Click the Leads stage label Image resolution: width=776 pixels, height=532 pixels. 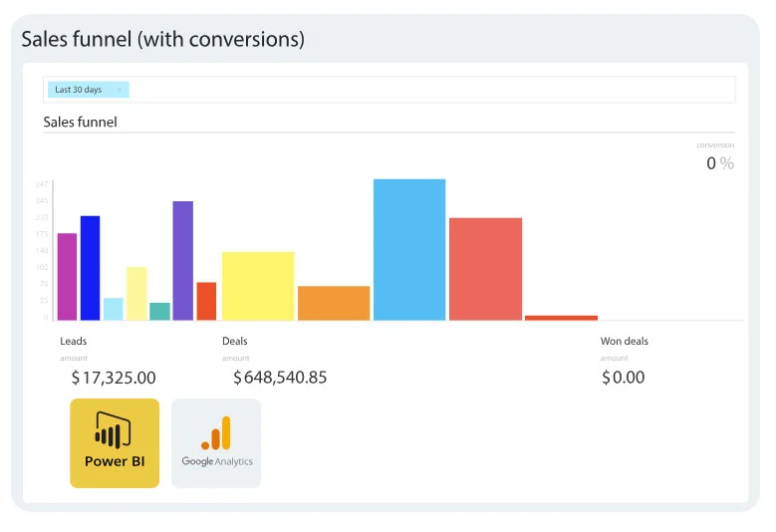(74, 341)
